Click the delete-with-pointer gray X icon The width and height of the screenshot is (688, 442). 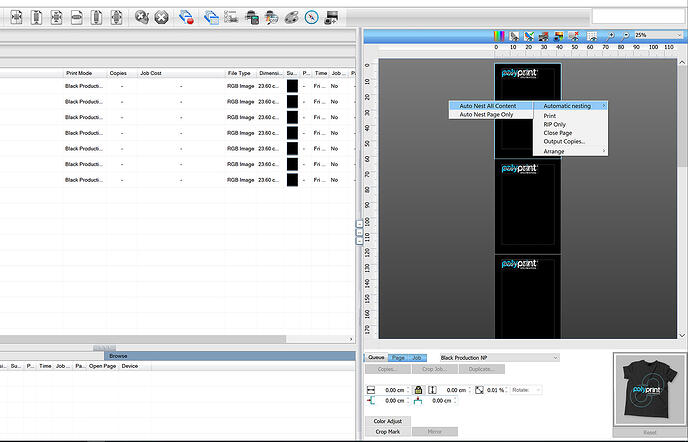point(141,18)
